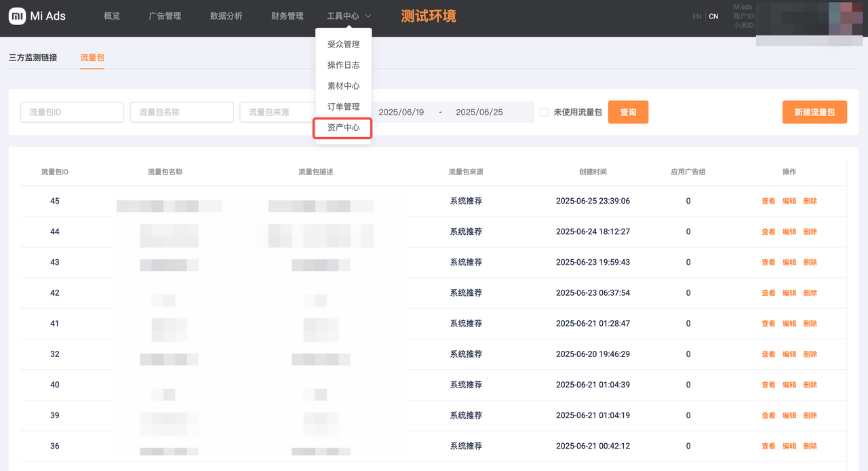Click the 查询 search button

tap(628, 112)
